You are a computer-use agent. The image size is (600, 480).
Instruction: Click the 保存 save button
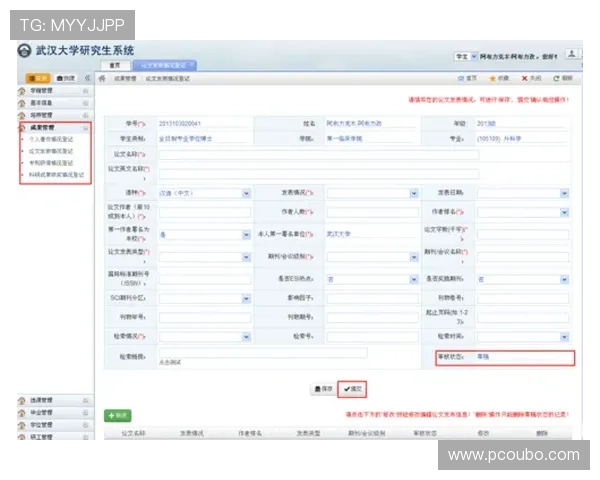323,389
